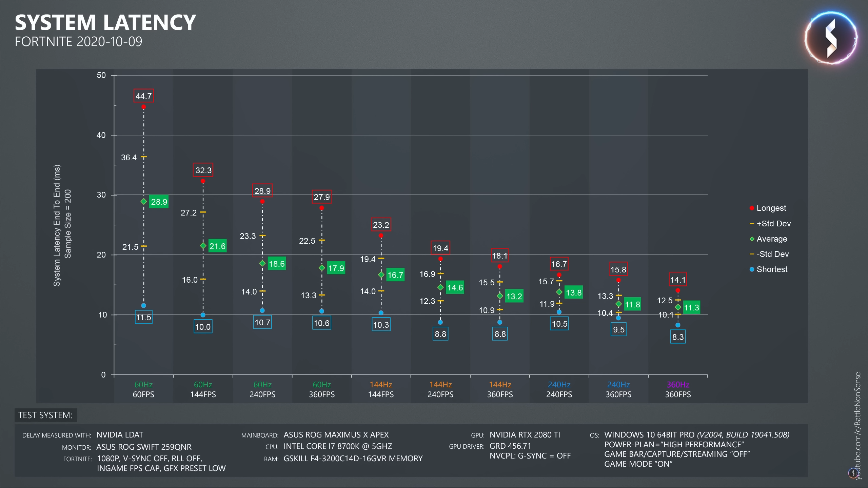The width and height of the screenshot is (868, 488).
Task: Select the NVIDIA LDAT text
Action: 120,435
